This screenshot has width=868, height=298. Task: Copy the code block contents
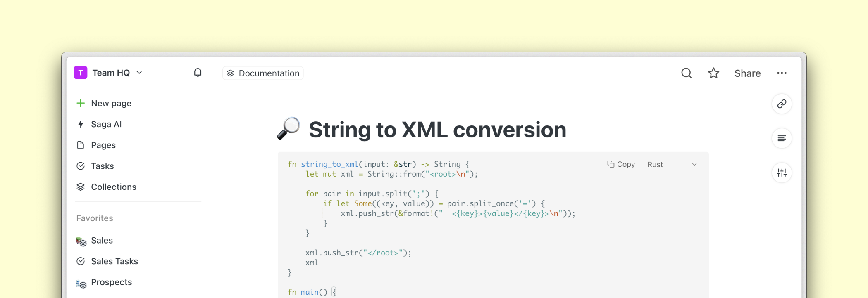click(621, 164)
